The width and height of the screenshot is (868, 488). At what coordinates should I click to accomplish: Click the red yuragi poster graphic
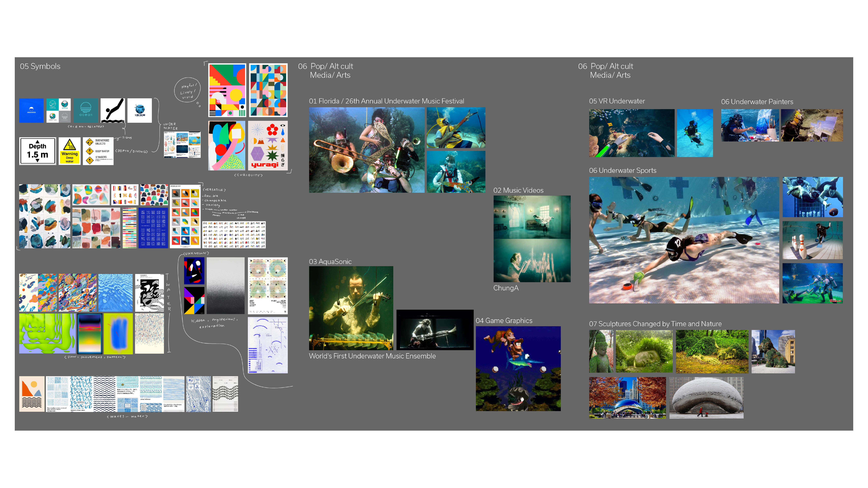(x=268, y=145)
